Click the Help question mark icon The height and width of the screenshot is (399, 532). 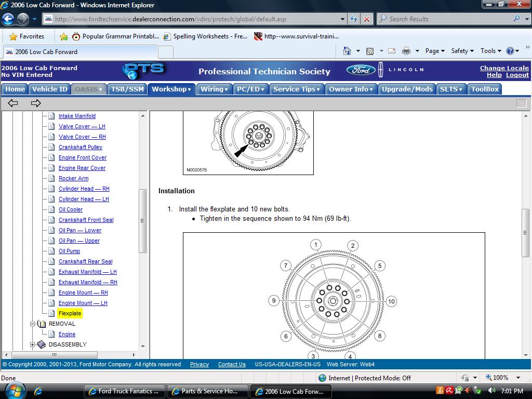pos(510,51)
